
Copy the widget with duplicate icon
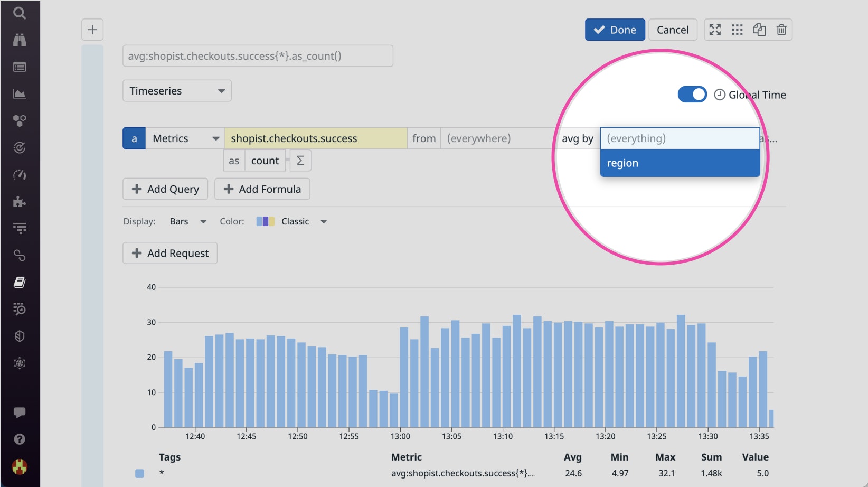759,30
